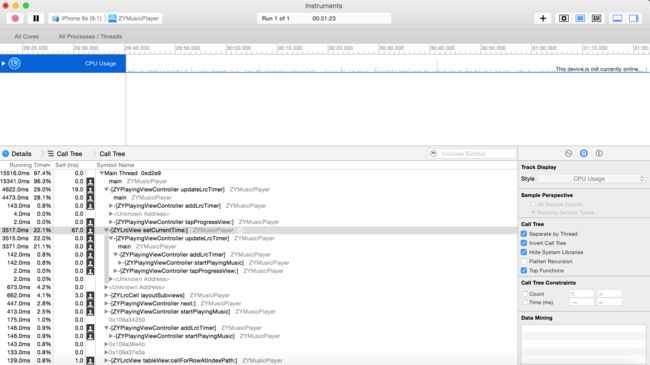Viewport: 650px width, 365px height.
Task: Click the Time (ms) maximum value field
Action: 609,302
